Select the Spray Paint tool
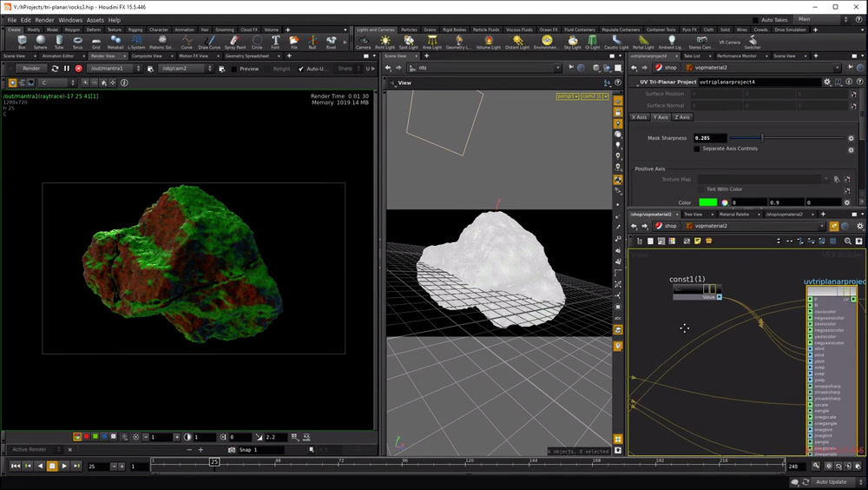Image resolution: width=868 pixels, height=490 pixels. [234, 42]
